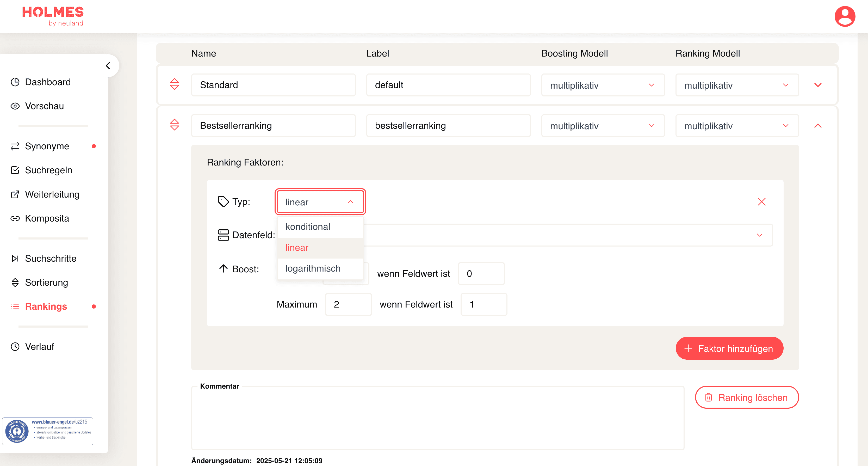Click the Rankings list icon
The width and height of the screenshot is (868, 466).
pyautogui.click(x=15, y=306)
